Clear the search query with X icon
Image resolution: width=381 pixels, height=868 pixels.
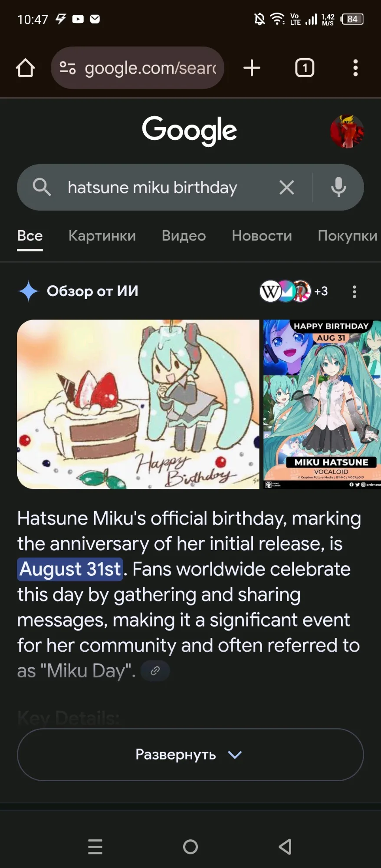[x=286, y=188]
